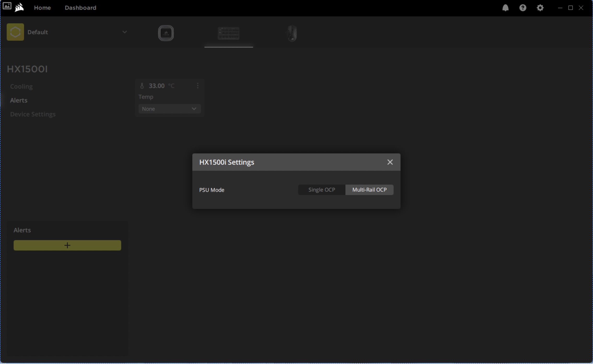Image resolution: width=593 pixels, height=364 pixels.
Task: Expand the Default profile dropdown chevron
Action: click(x=125, y=32)
